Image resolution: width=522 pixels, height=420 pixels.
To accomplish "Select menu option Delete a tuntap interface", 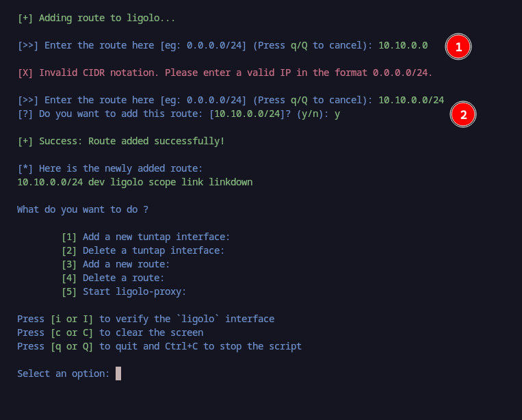I will click(x=143, y=250).
